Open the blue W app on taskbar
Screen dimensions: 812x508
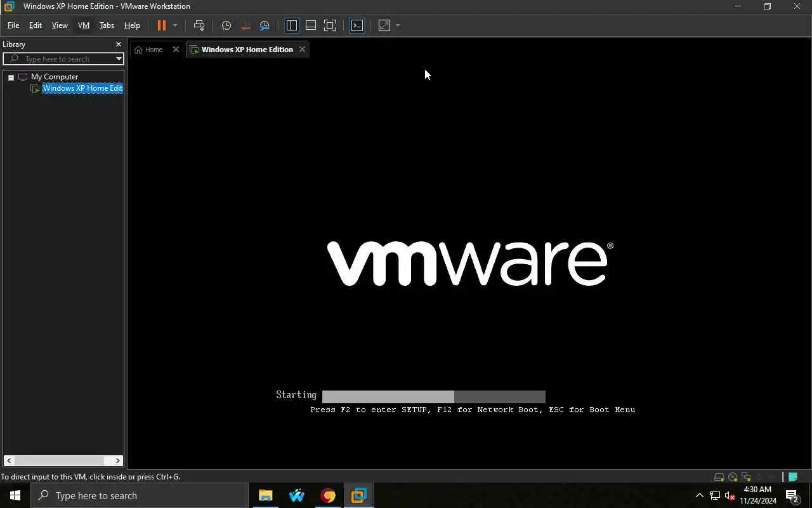(296, 495)
